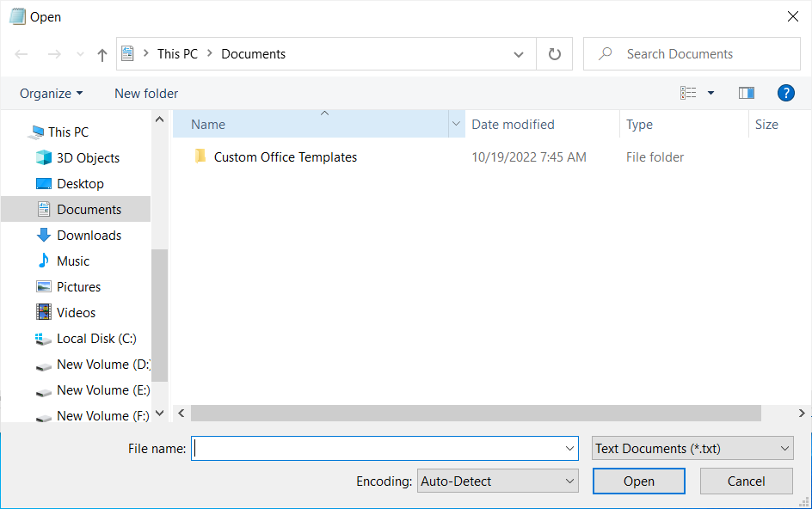Click the Open button
Screen dimensions: 812x509
[638, 481]
